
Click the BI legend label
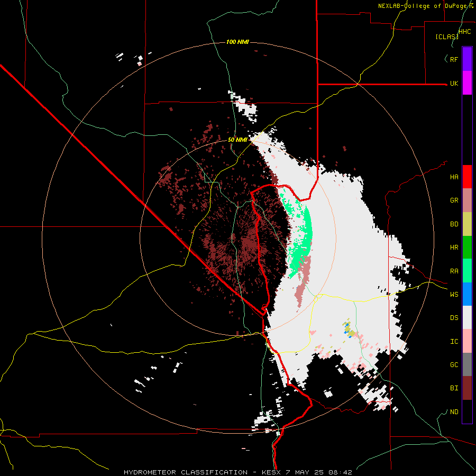(454, 388)
